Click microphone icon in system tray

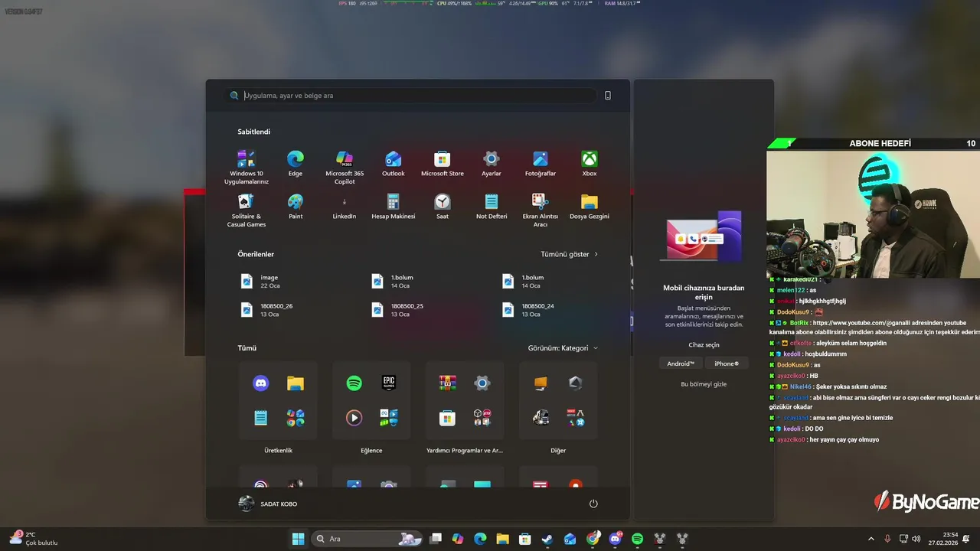(887, 539)
